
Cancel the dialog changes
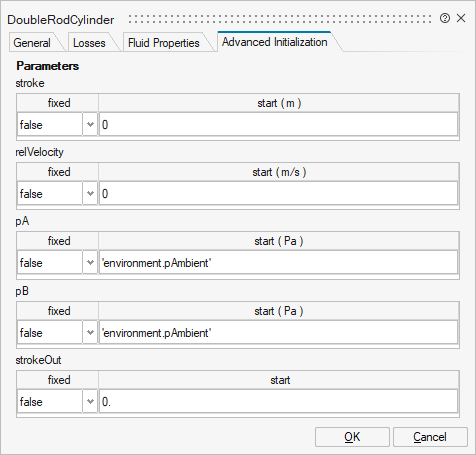pyautogui.click(x=430, y=437)
